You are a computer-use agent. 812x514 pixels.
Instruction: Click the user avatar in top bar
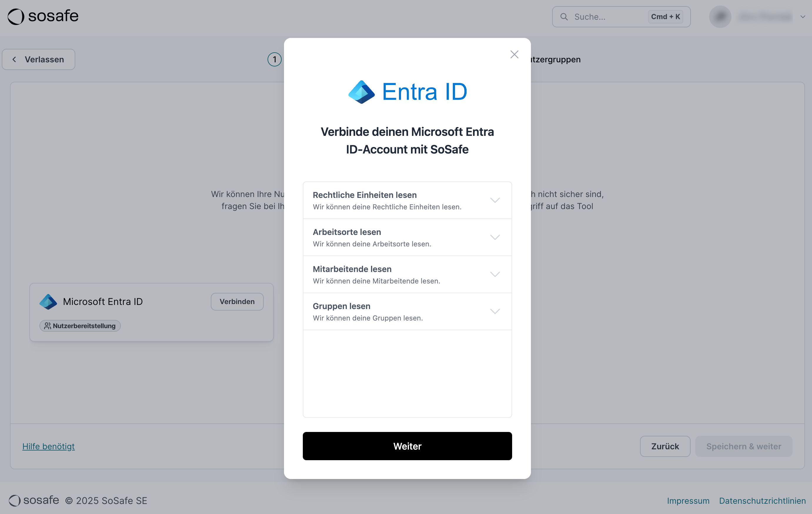pos(720,16)
